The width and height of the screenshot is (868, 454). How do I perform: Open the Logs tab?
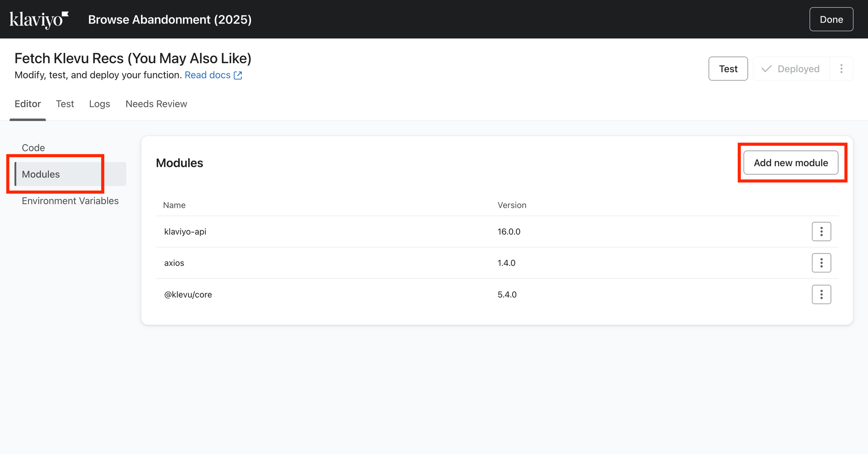(99, 104)
